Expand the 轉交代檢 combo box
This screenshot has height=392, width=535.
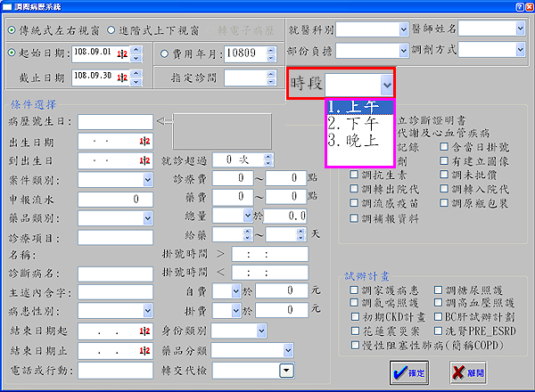[286, 370]
